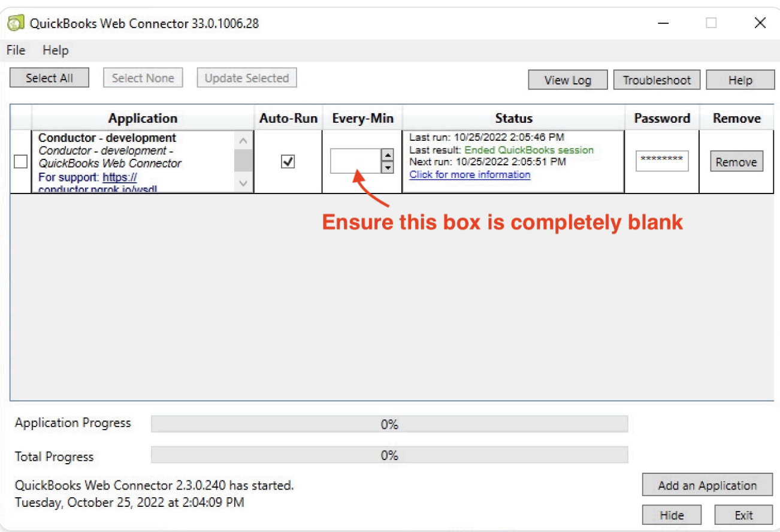Click the Auto-Run column header
The height and width of the screenshot is (532, 780).
pyautogui.click(x=288, y=119)
